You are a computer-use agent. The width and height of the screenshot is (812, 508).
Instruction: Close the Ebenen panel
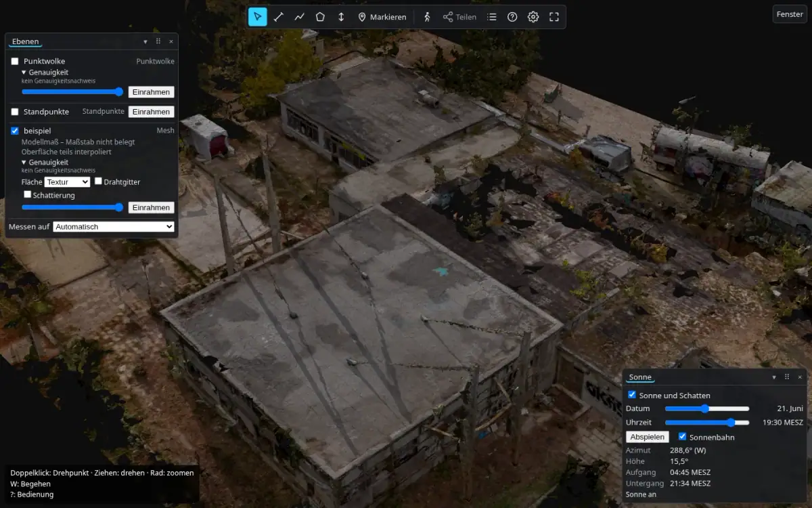coord(171,41)
